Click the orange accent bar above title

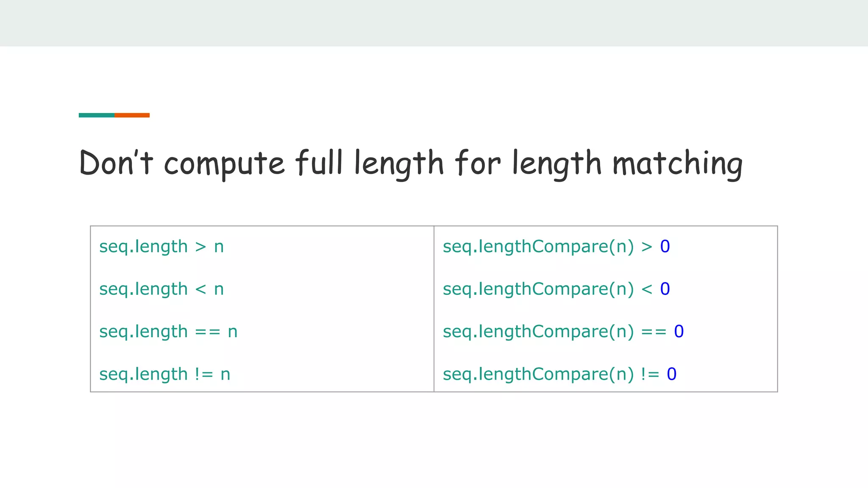tap(132, 115)
